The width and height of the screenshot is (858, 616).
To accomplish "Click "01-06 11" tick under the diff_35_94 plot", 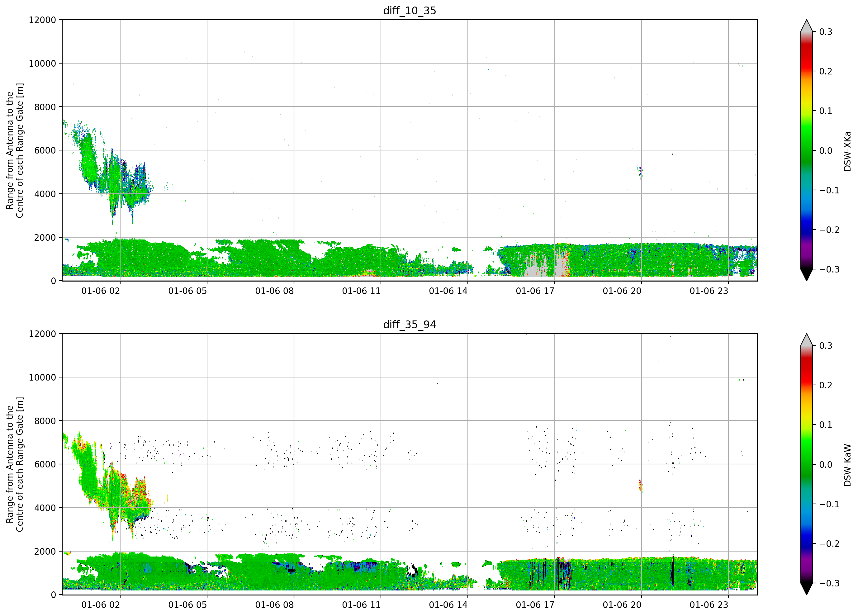I will [x=361, y=605].
